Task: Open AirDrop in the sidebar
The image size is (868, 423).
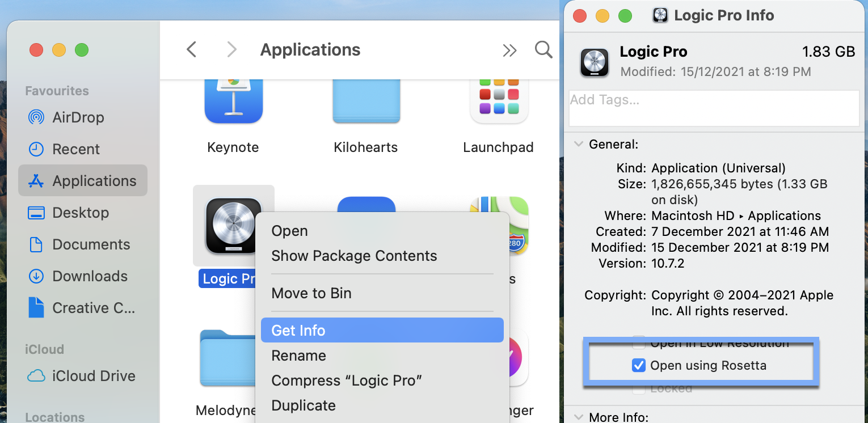Action: coord(78,117)
